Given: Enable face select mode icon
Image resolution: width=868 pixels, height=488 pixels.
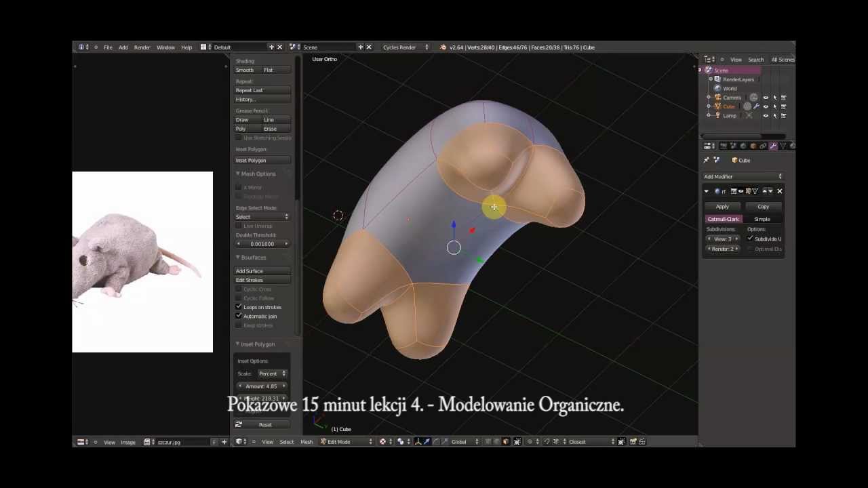Looking at the screenshot, I should (x=505, y=442).
